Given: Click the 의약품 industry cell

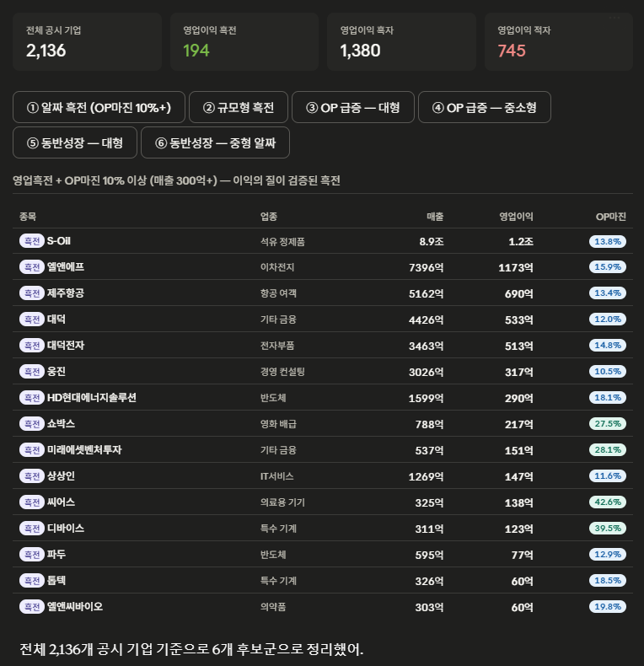Looking at the screenshot, I should (x=273, y=607).
